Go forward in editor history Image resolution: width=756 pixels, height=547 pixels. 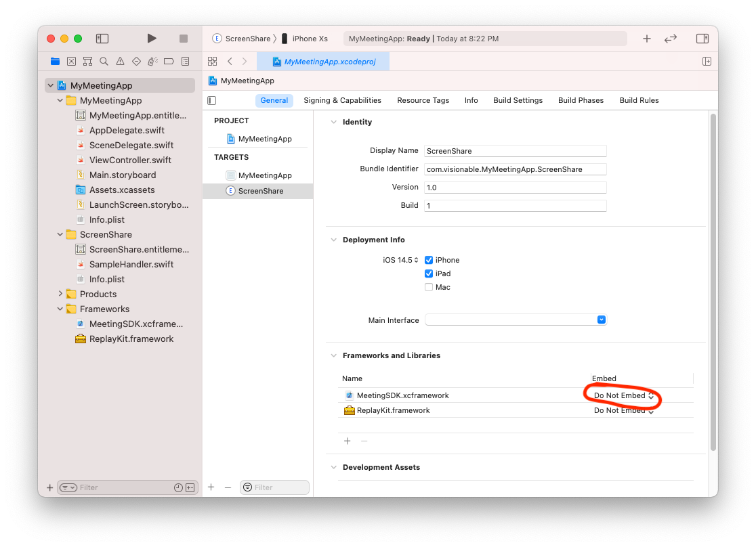pyautogui.click(x=245, y=61)
